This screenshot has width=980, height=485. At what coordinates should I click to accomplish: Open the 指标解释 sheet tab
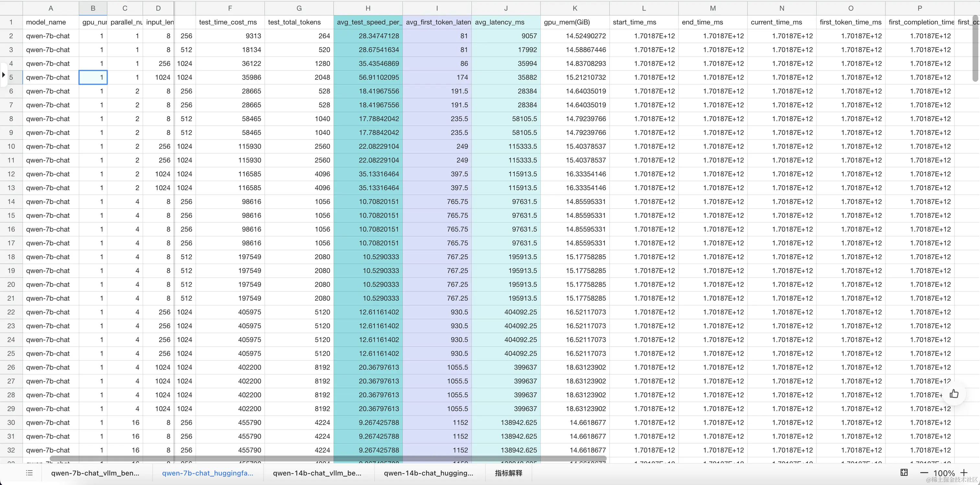[x=508, y=473]
